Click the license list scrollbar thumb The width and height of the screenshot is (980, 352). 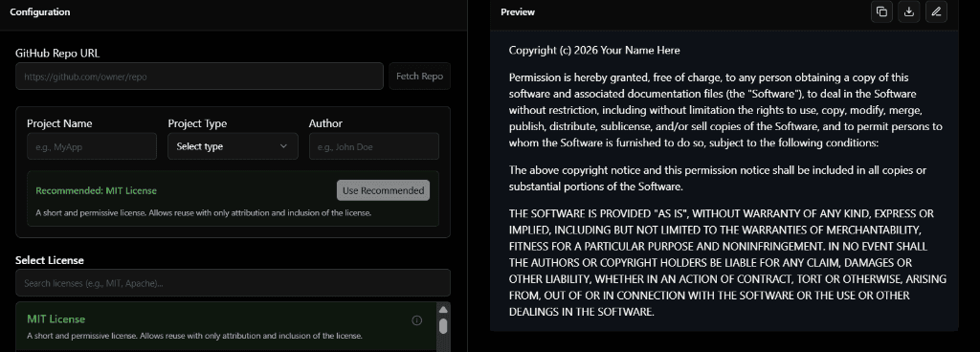click(x=443, y=326)
